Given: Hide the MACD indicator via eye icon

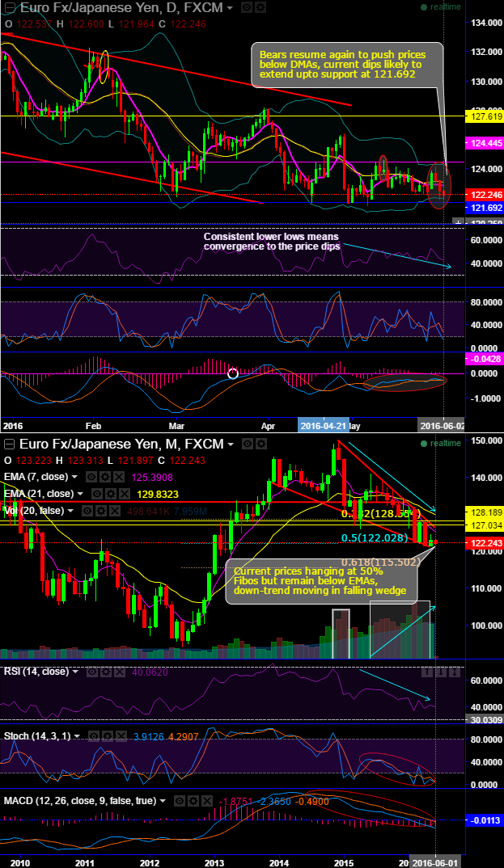Looking at the screenshot, I should 180,801.
